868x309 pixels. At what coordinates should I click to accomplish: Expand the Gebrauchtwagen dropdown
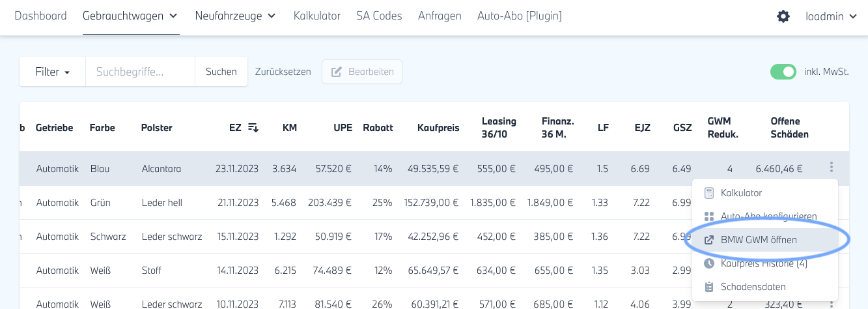coord(130,16)
